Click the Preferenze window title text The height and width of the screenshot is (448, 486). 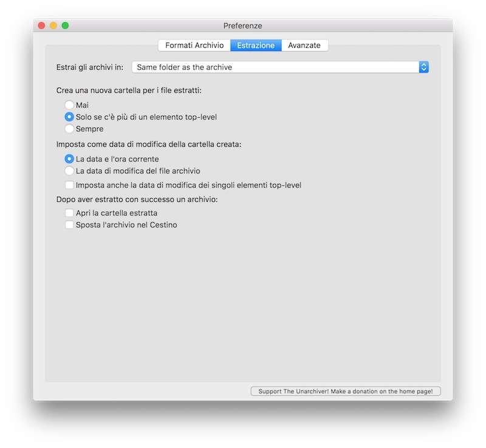coord(242,25)
